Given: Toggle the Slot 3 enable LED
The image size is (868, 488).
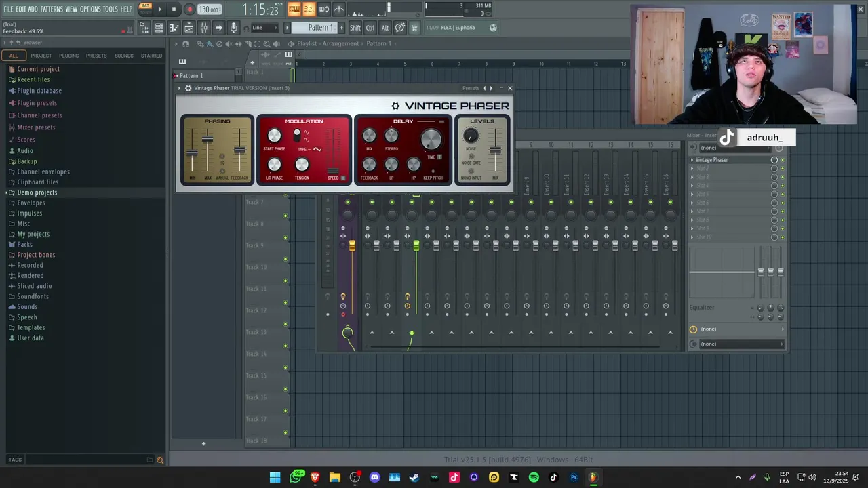Looking at the screenshot, I should pos(783,177).
